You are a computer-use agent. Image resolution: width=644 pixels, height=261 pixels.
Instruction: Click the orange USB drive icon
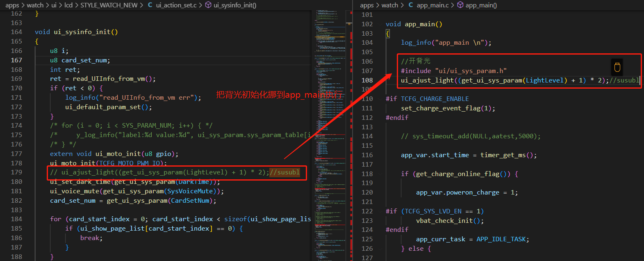[617, 67]
